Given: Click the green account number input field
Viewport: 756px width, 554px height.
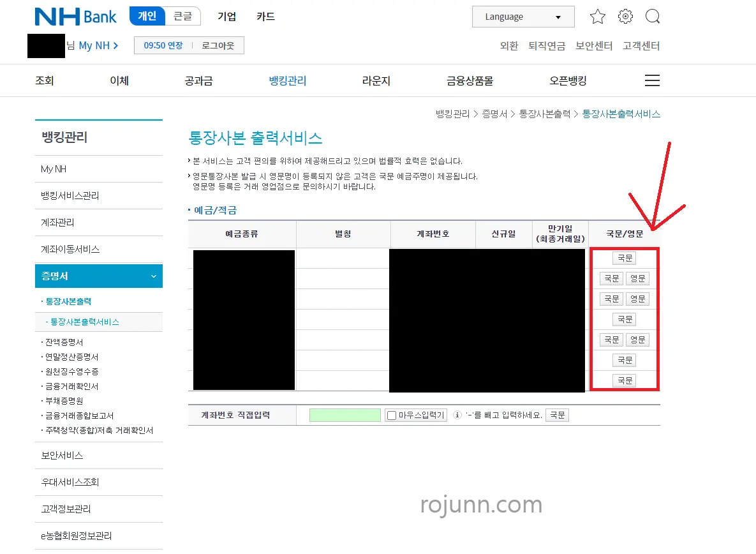Looking at the screenshot, I should tap(345, 414).
